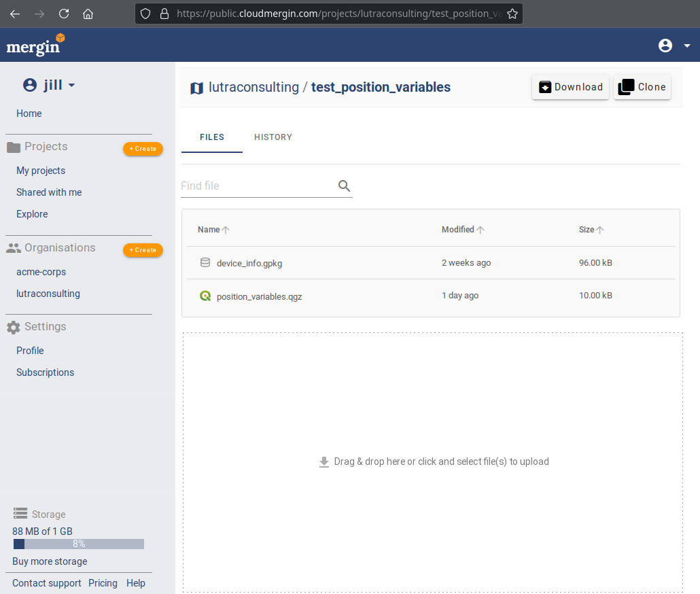Go to Home in the sidebar
Viewport: 700px width, 594px height.
pos(29,113)
